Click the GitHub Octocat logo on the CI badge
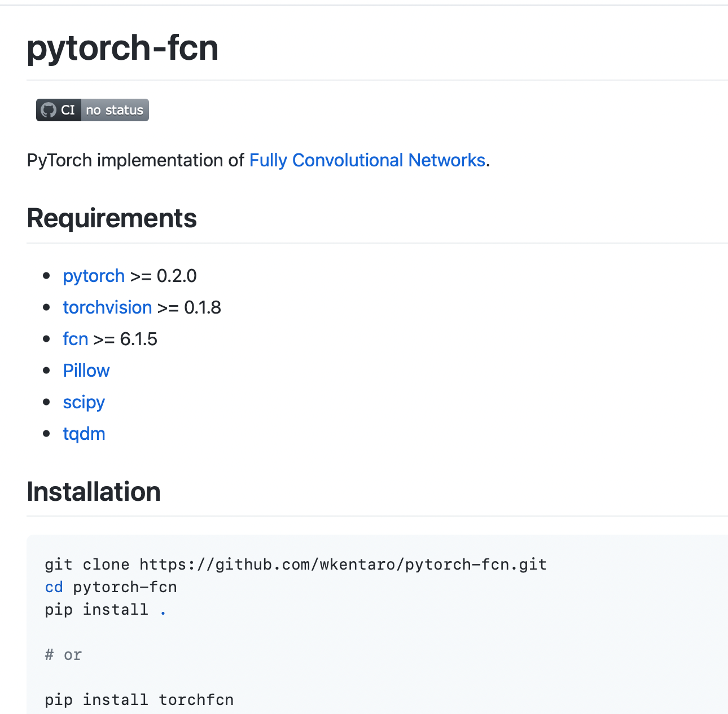 (x=49, y=110)
